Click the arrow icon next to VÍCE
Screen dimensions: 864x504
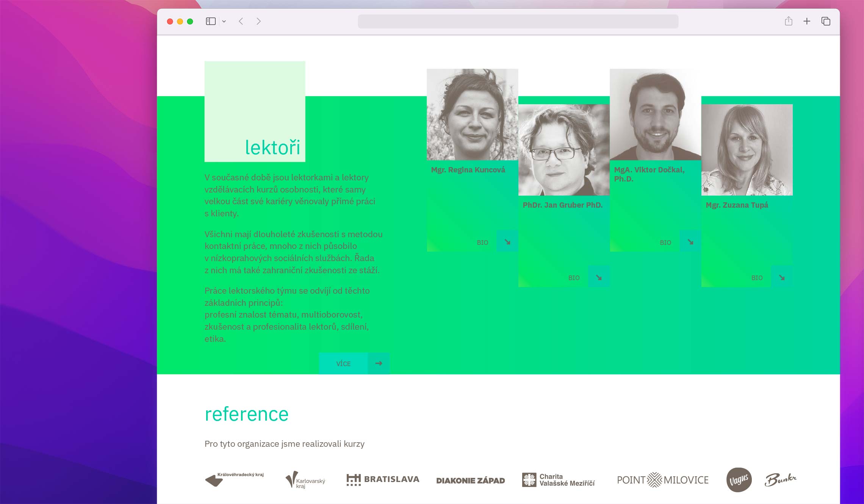(x=379, y=363)
